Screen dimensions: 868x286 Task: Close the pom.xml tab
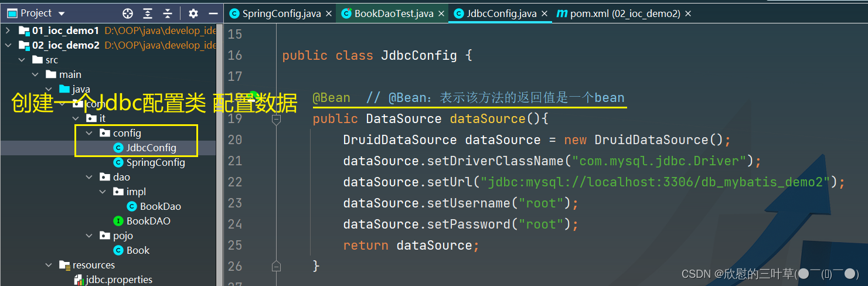click(688, 13)
